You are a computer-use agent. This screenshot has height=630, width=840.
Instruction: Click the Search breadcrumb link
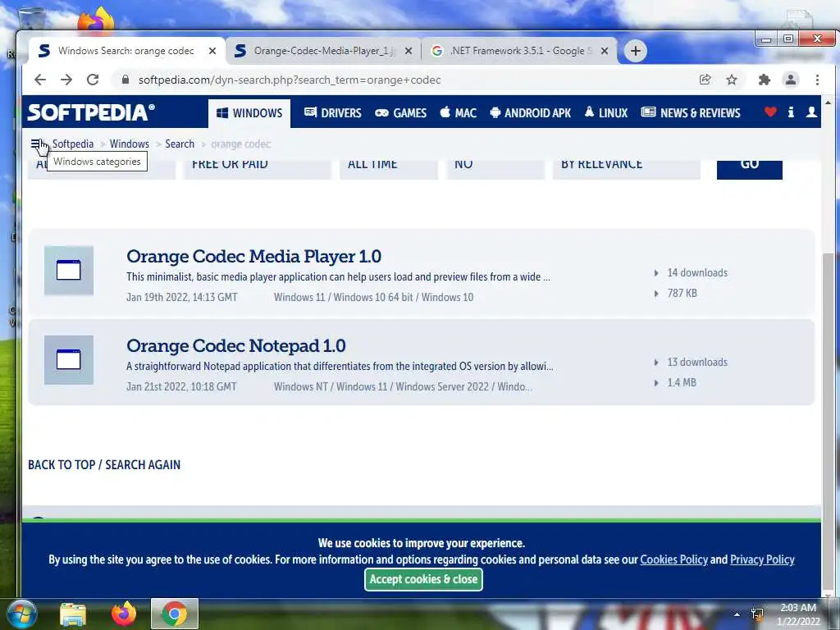pyautogui.click(x=180, y=144)
